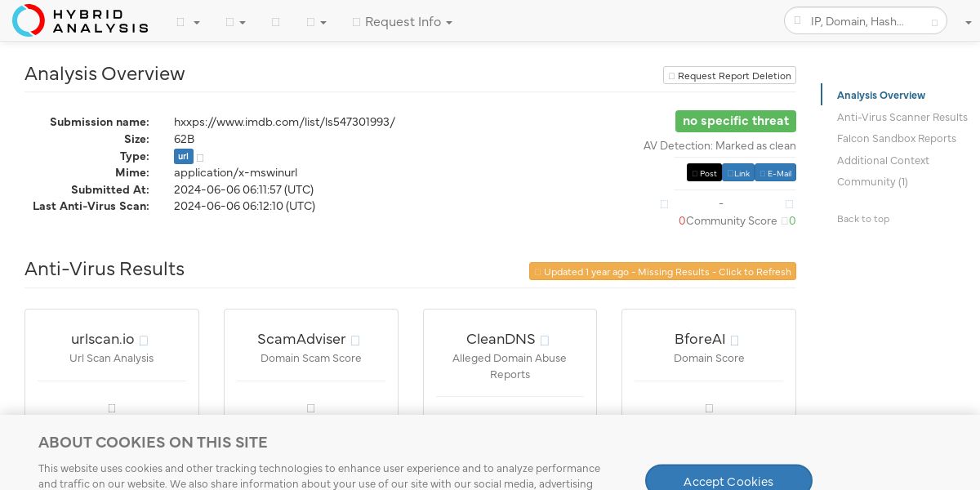Click Request Report Deletion button
Screen dimensions: 980x490
click(729, 75)
